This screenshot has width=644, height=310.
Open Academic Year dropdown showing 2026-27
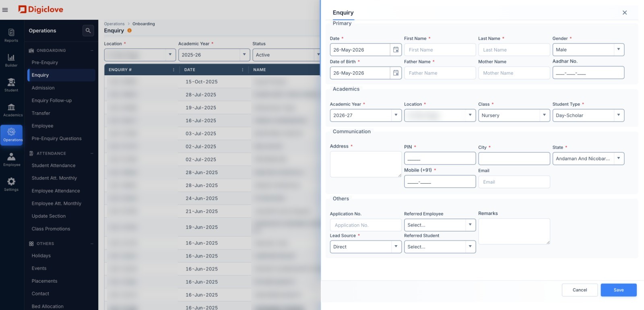click(365, 115)
